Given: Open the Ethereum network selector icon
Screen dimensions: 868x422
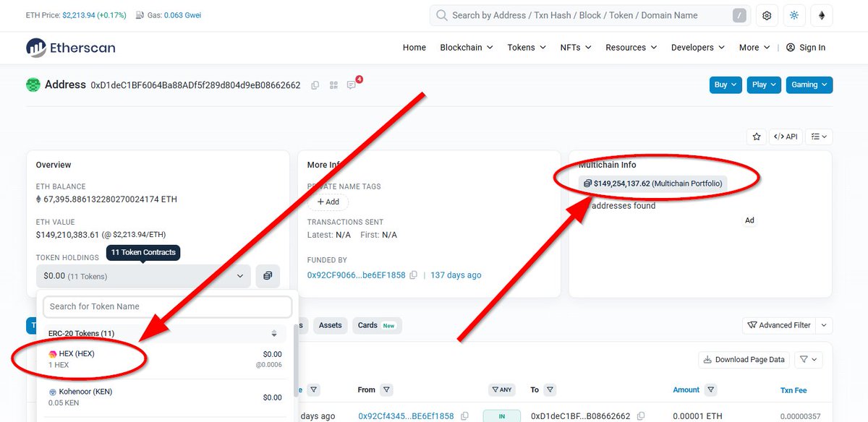Looking at the screenshot, I should (822, 15).
